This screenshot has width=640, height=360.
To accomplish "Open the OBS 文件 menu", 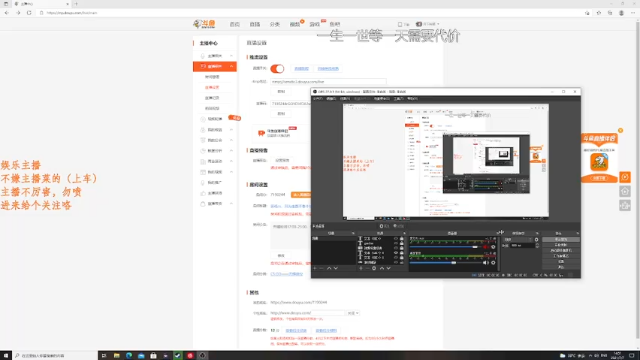I will tap(318, 99).
